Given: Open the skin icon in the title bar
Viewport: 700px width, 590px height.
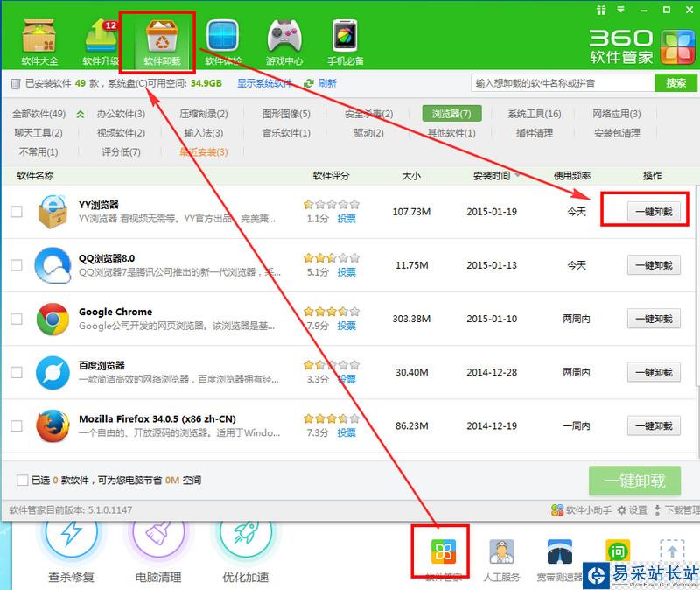Looking at the screenshot, I should coord(601,10).
